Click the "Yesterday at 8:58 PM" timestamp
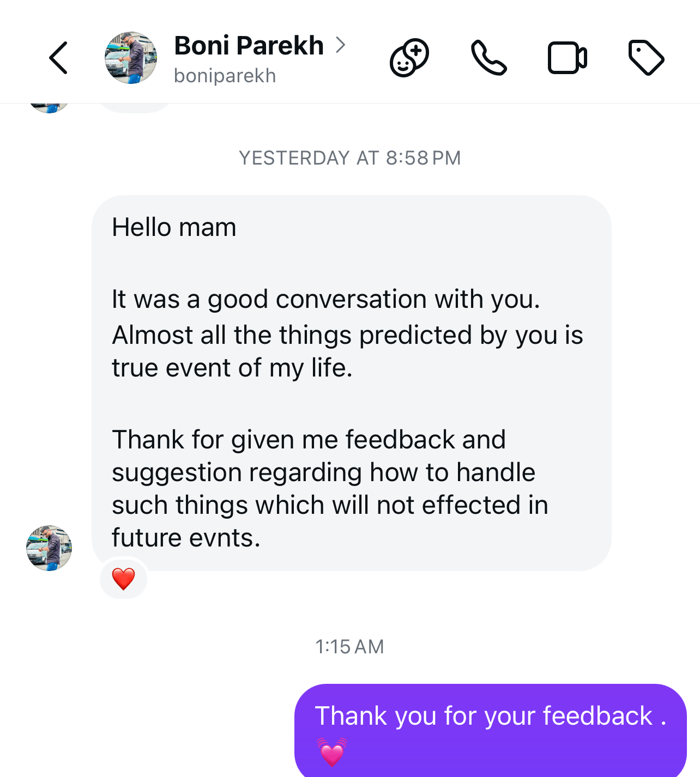The height and width of the screenshot is (777, 700). tap(350, 158)
